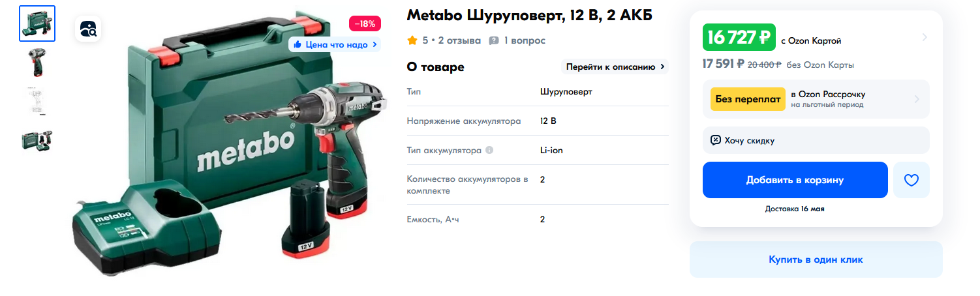Click Купить в один клик button
The image size is (980, 296).
(x=816, y=259)
